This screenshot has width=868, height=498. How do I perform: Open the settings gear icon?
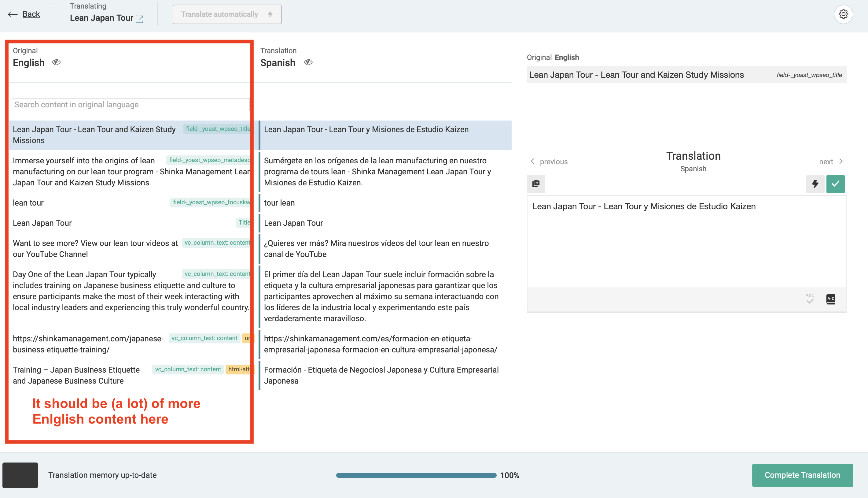click(x=843, y=14)
